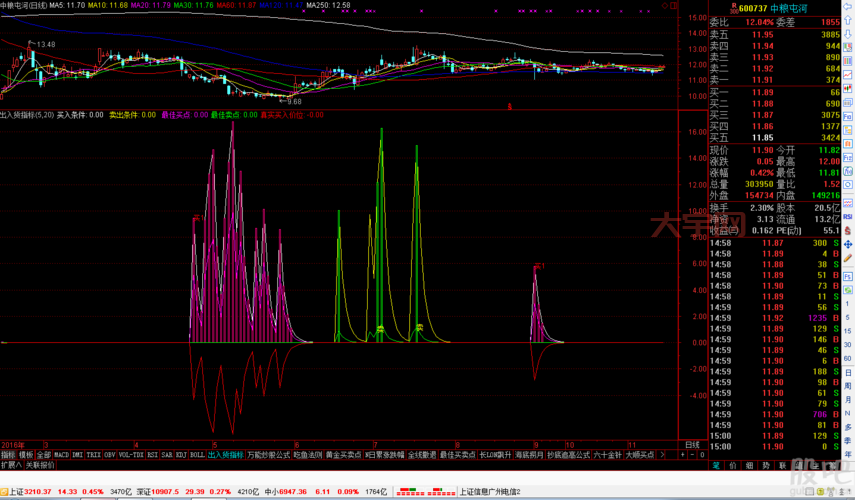Image resolution: width=855 pixels, height=500 pixels.
Task: Expand the 扩展 panel at bottom left
Action: [x=11, y=465]
